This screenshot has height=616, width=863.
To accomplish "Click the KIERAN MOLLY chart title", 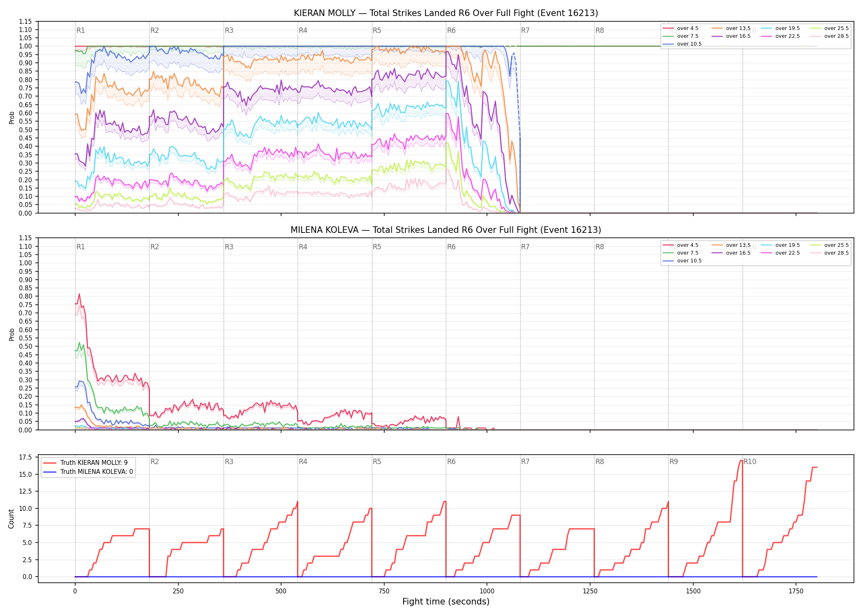I will pyautogui.click(x=446, y=13).
